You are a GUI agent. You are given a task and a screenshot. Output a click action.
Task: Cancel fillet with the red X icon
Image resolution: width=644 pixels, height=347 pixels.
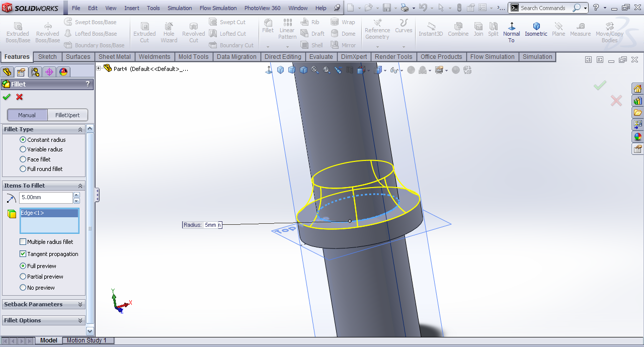tap(20, 97)
